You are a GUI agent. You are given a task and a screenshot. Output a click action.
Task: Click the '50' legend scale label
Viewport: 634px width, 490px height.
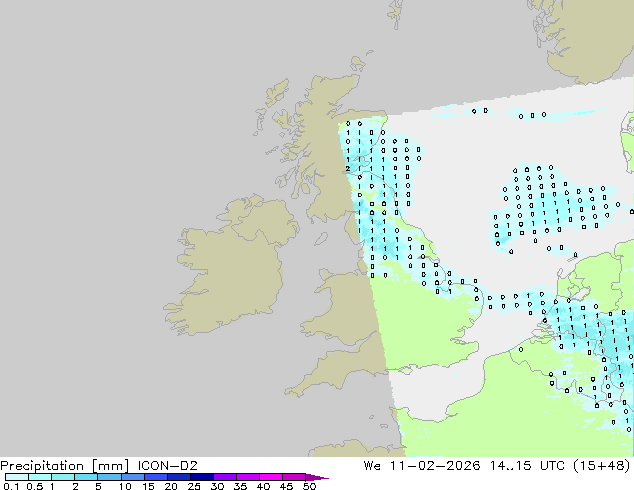(x=309, y=486)
